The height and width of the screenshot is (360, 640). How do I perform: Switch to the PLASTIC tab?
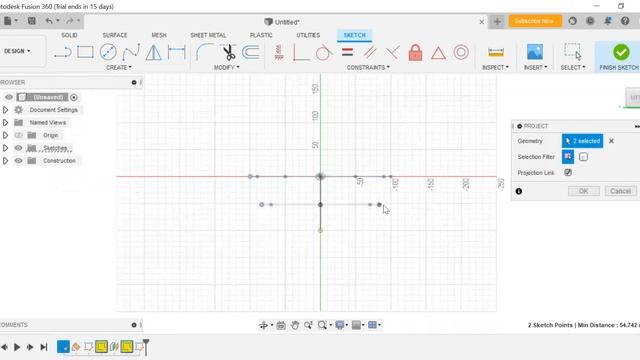(261, 35)
